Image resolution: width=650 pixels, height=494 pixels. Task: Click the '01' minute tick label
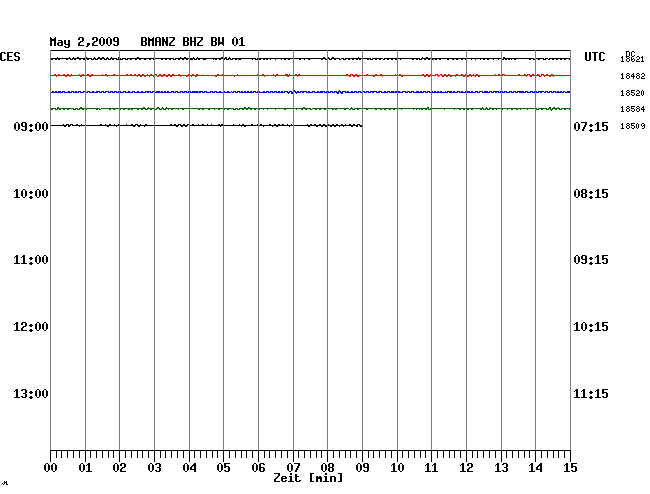pos(85,468)
